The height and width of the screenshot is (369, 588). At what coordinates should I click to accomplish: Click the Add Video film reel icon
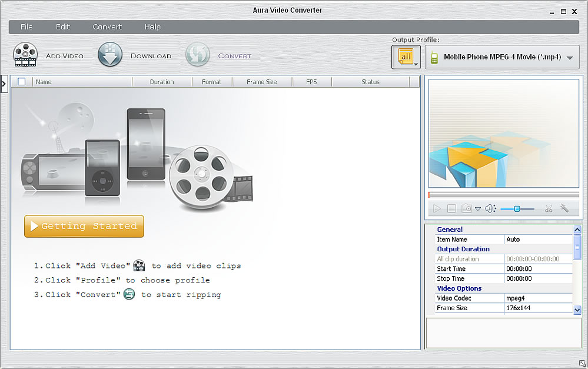tap(25, 55)
